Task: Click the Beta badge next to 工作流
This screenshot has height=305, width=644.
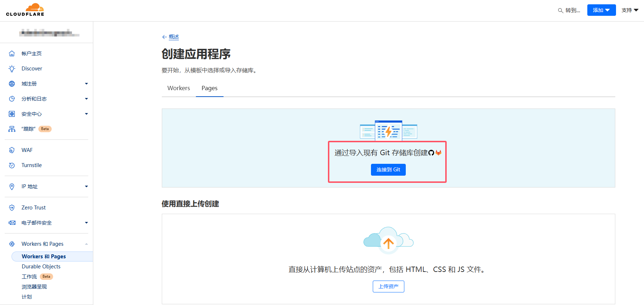Action: [x=46, y=277]
